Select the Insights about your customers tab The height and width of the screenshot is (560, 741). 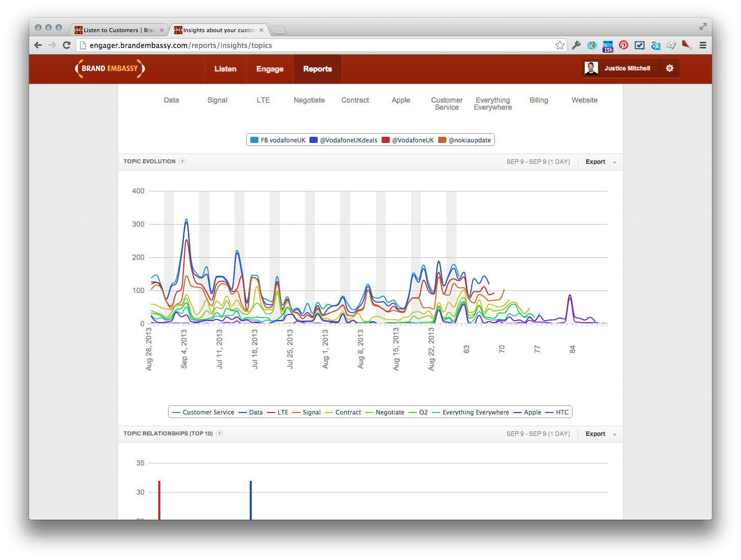pyautogui.click(x=219, y=30)
